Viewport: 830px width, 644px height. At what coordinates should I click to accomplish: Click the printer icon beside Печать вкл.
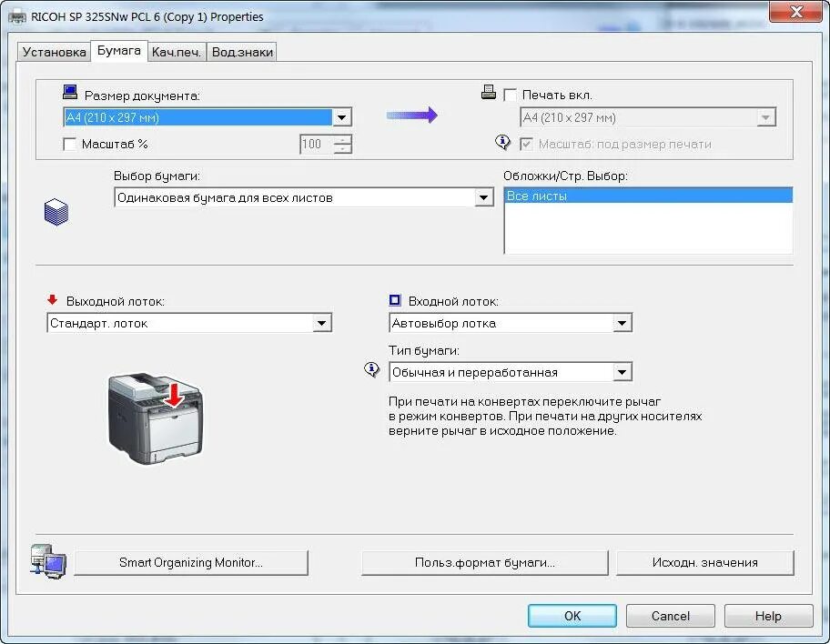pyautogui.click(x=489, y=92)
